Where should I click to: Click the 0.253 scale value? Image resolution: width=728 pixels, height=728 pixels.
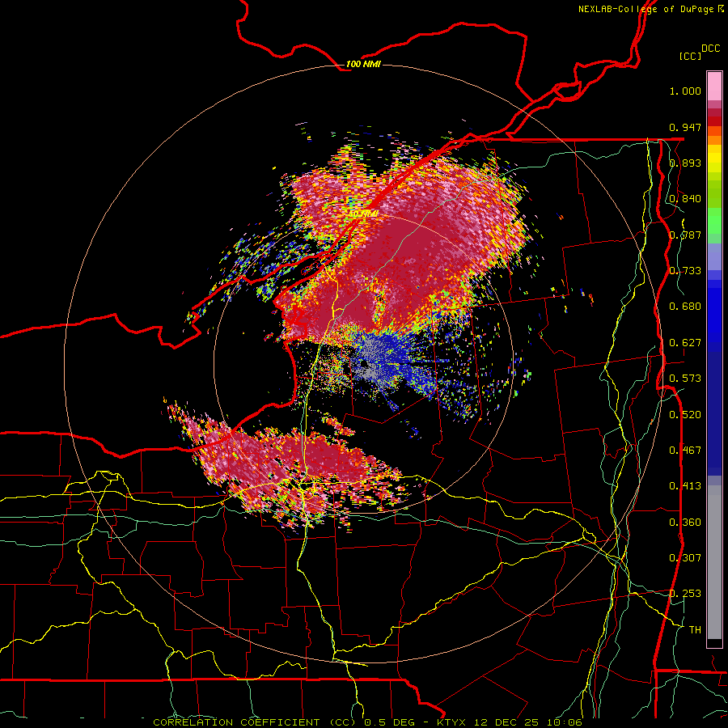[x=685, y=594]
